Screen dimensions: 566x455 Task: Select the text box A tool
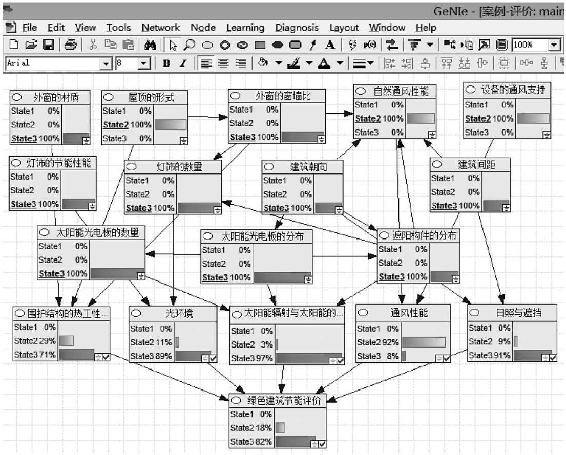(x=329, y=45)
